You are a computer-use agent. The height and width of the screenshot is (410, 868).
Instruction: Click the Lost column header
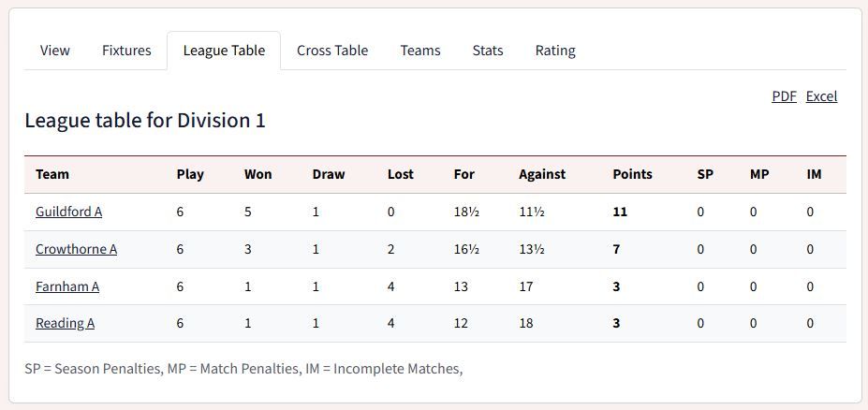tap(400, 174)
